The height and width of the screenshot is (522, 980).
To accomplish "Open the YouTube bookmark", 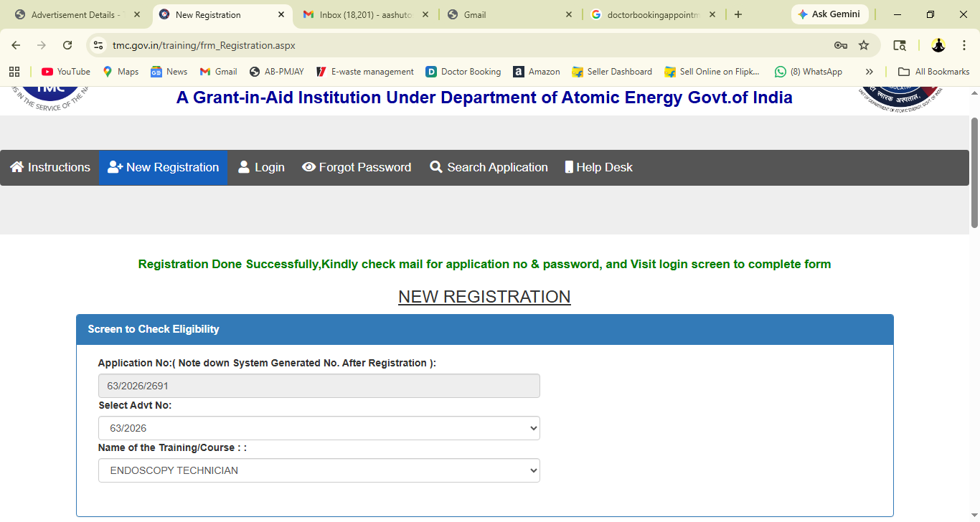I will pos(66,72).
